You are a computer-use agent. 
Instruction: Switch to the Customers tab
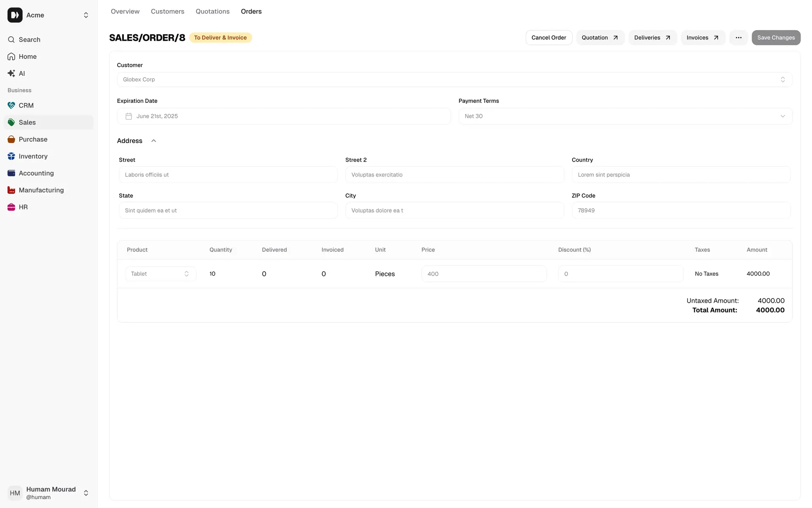(167, 11)
